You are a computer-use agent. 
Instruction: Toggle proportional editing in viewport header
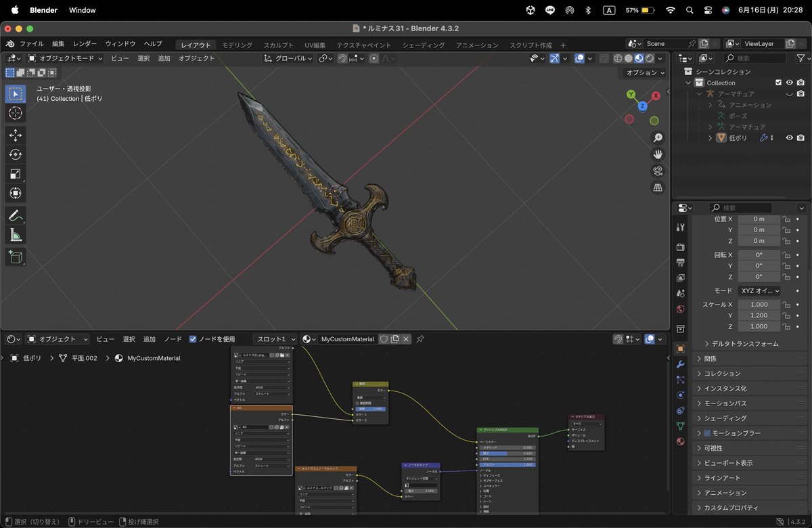tap(374, 58)
